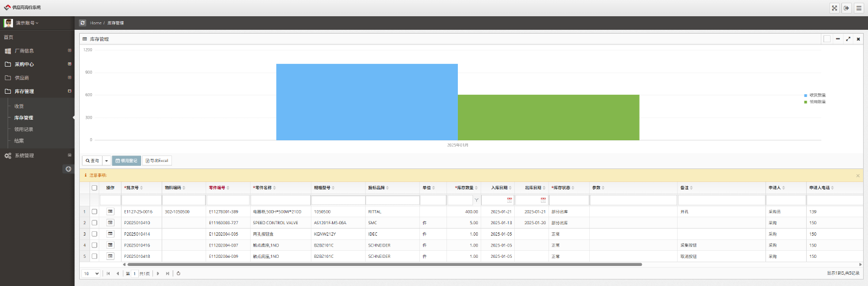Viewport: 868px width, 286px height.
Task: Click calendar icon in 入库日期 filter
Action: pyautogui.click(x=509, y=200)
